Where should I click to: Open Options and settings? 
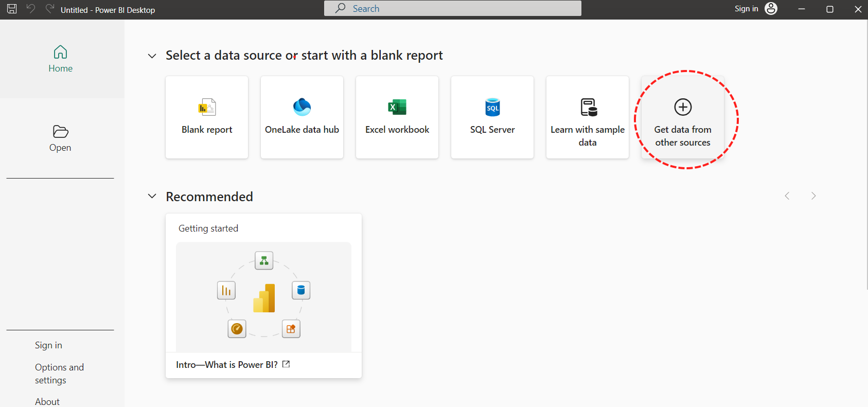[x=60, y=374]
